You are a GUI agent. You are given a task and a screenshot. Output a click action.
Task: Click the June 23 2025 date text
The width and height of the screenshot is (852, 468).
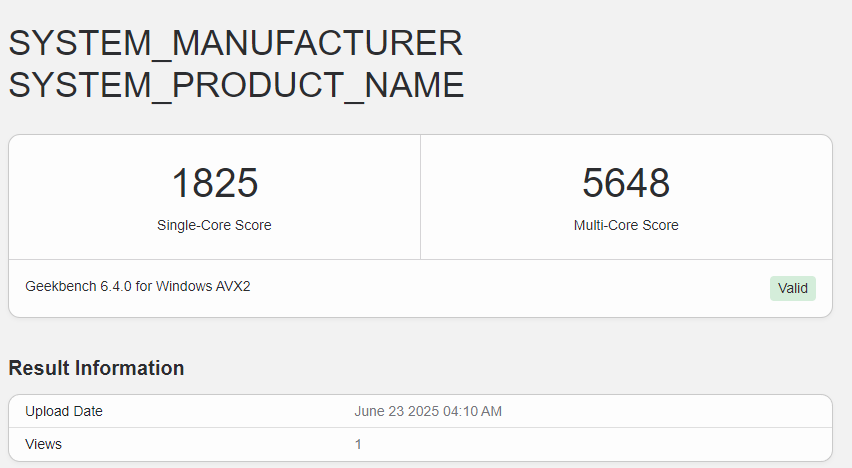(395, 411)
